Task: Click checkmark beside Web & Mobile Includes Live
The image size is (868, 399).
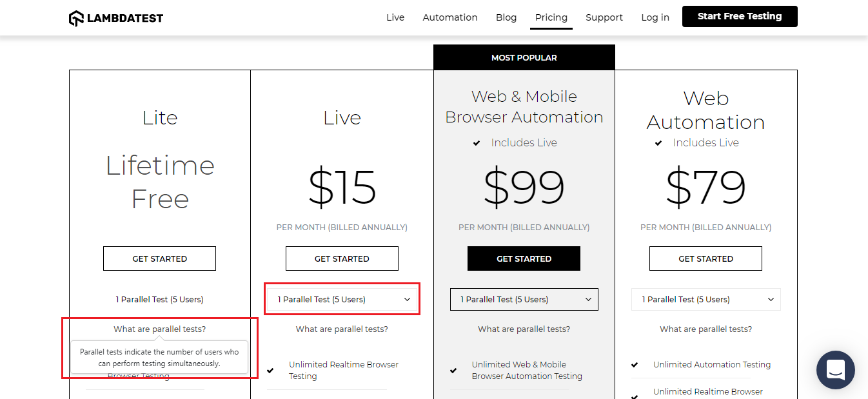Action: coord(477,143)
